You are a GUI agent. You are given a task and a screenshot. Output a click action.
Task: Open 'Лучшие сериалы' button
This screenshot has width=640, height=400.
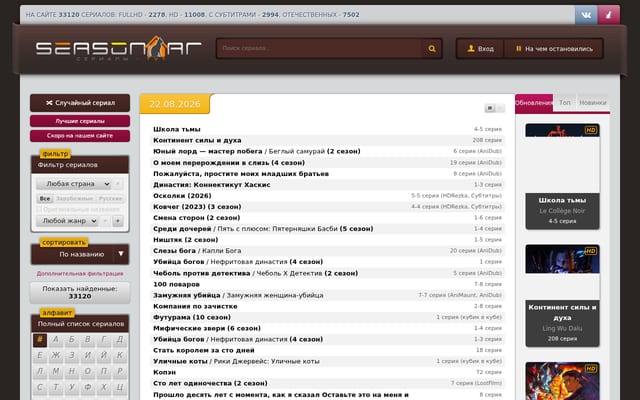pyautogui.click(x=80, y=121)
